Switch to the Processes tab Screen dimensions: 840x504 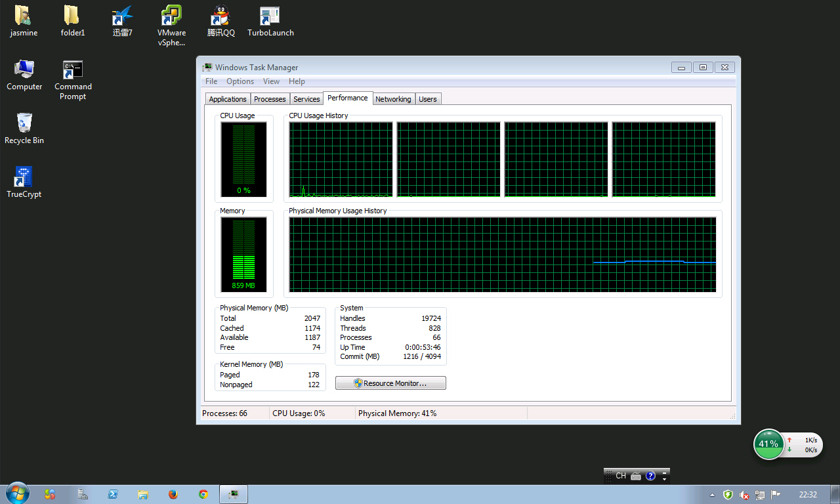[270, 99]
